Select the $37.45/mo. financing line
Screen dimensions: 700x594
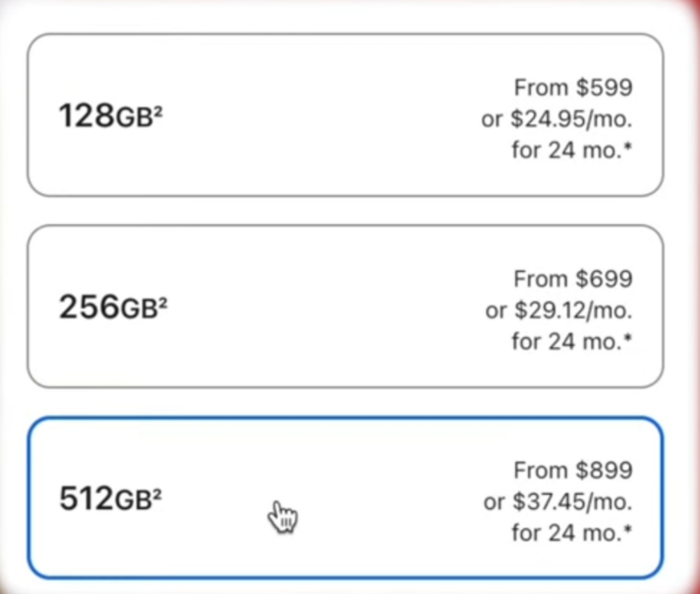pyautogui.click(x=558, y=502)
